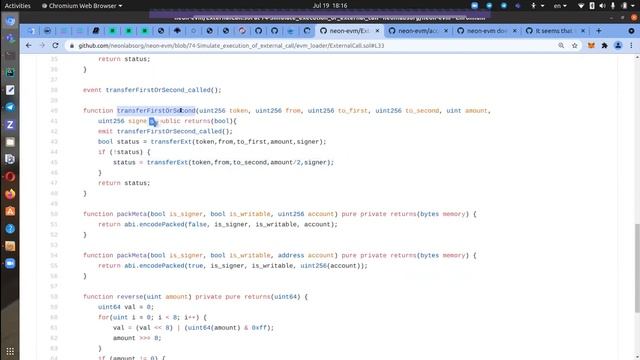Open the Help icon in the dock
This screenshot has height=360, width=640.
[x=10, y=229]
